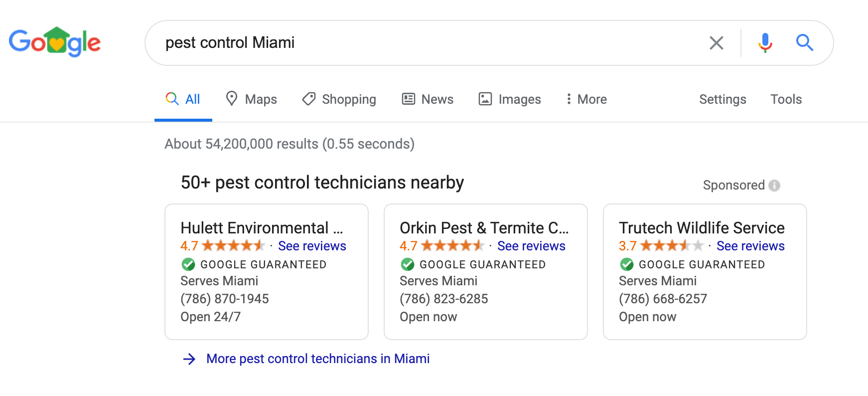Image resolution: width=868 pixels, height=396 pixels.
Task: Click arrow icon beside More pest control technicians
Action: tap(189, 359)
